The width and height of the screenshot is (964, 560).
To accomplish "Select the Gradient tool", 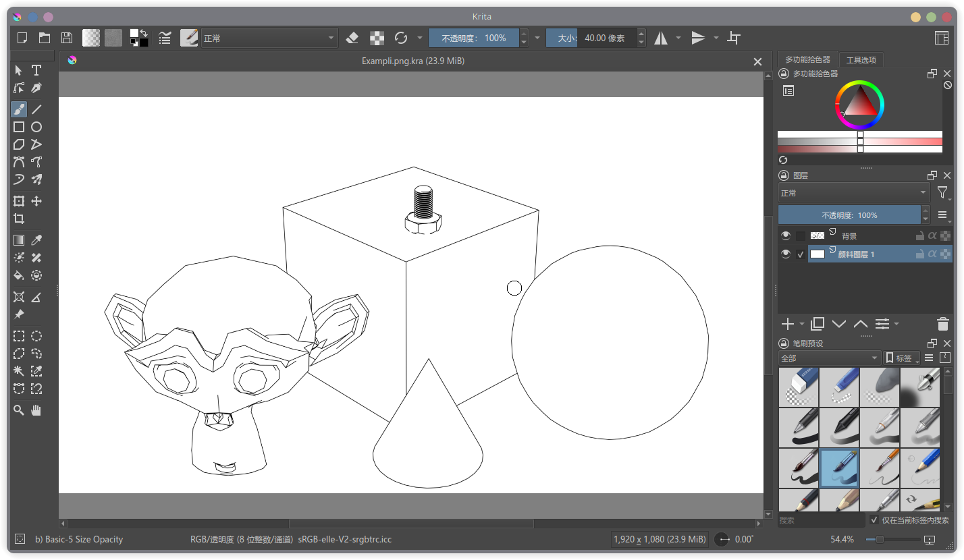I will 19,240.
